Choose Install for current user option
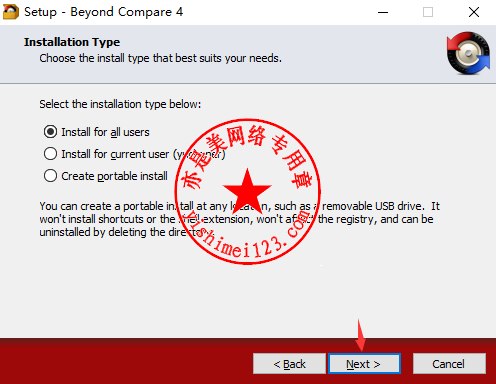This screenshot has width=496, height=384. click(135, 154)
